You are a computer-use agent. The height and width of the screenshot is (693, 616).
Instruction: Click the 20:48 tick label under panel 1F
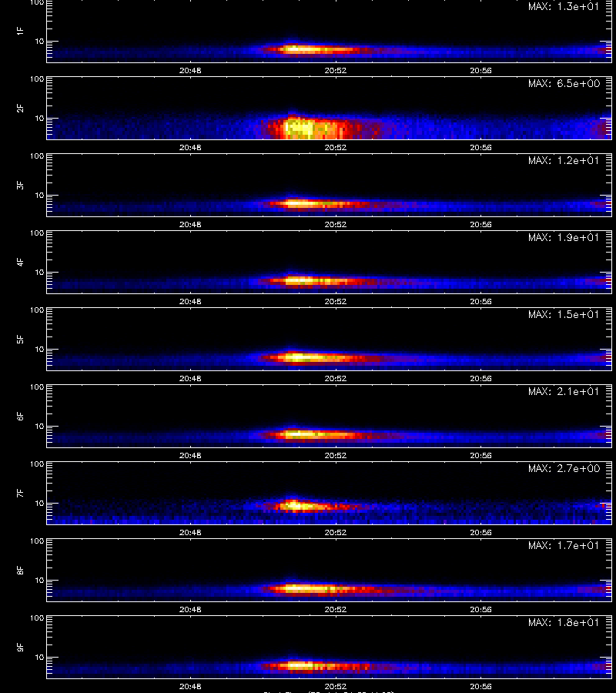[190, 70]
